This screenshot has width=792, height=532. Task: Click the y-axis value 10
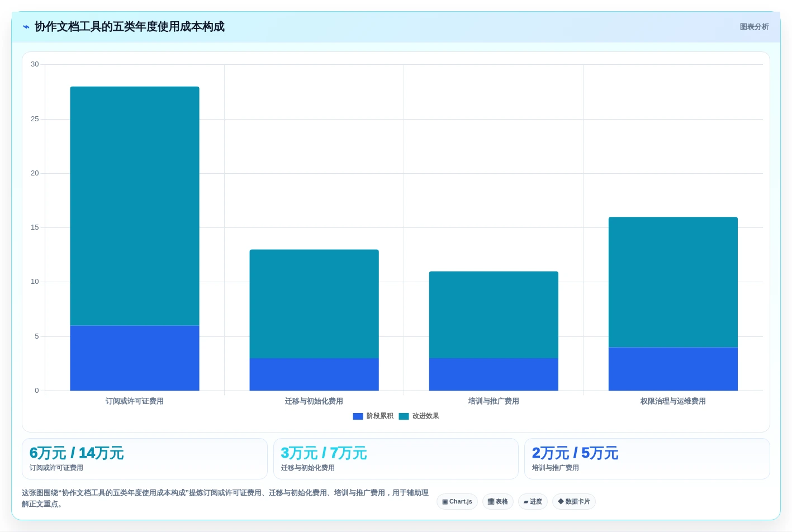click(35, 282)
